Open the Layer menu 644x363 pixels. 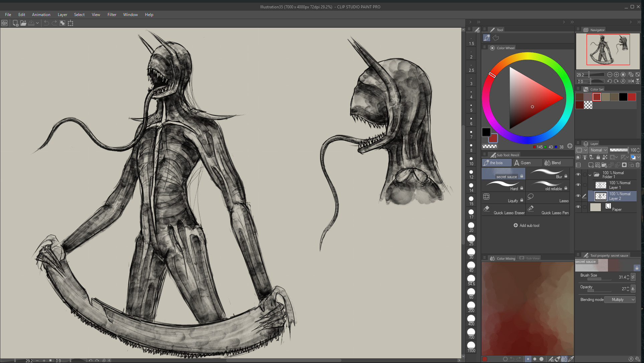click(x=62, y=15)
